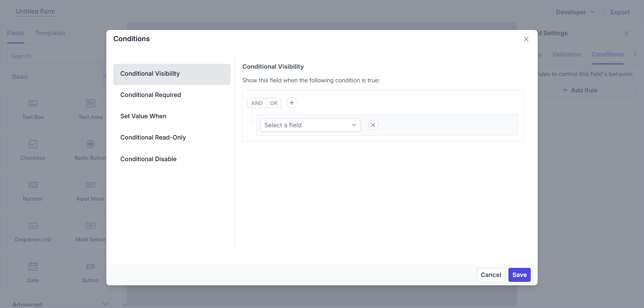The width and height of the screenshot is (644, 308).
Task: Open Set Value When section
Action: click(172, 116)
